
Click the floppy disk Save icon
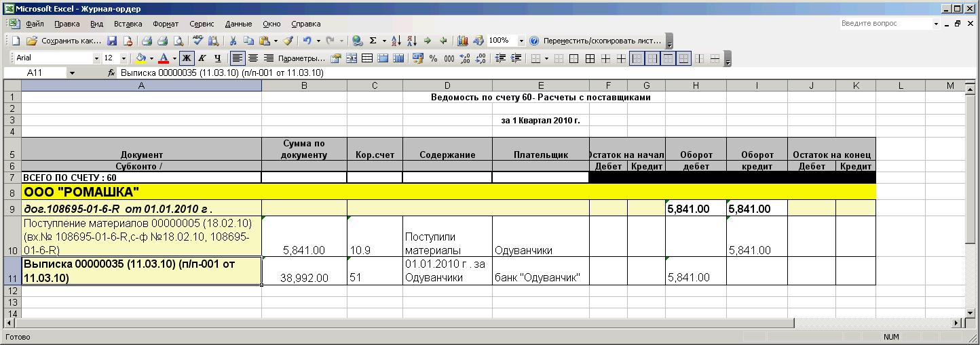(x=112, y=41)
